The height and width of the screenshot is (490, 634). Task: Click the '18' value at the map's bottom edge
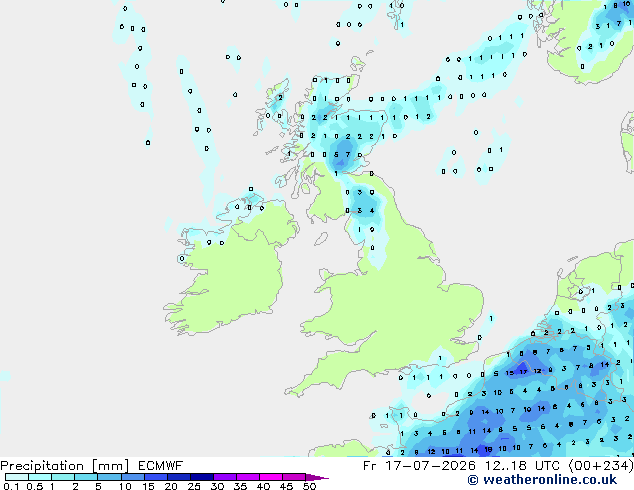[488, 450]
